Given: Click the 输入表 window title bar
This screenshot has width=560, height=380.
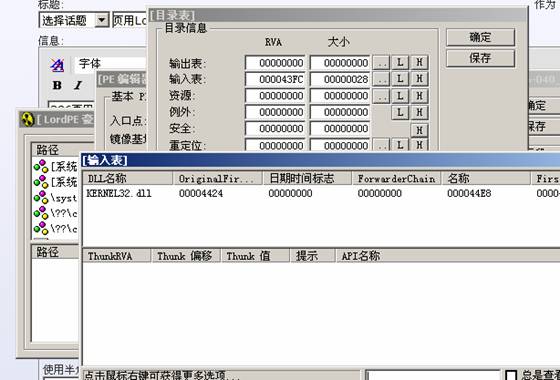Looking at the screenshot, I should [x=321, y=160].
